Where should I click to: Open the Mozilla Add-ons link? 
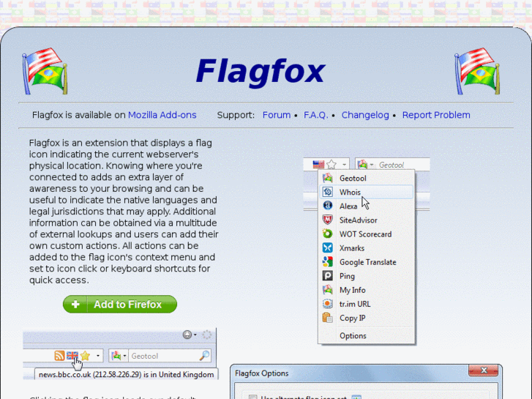tap(162, 115)
